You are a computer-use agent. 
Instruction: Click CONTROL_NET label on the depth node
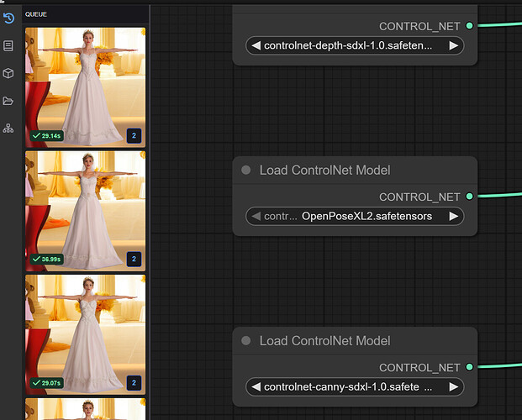419,26
